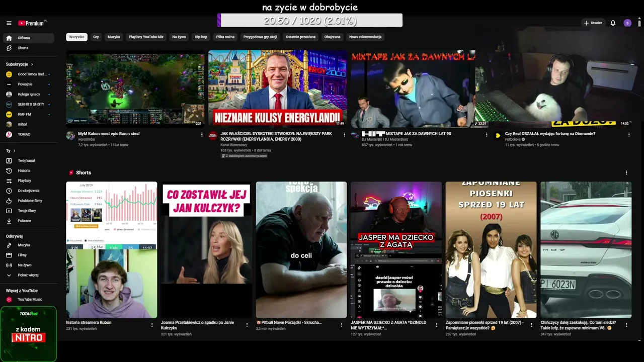The width and height of the screenshot is (644, 362).
Task: Open the Kolega Ignacy subscription channel
Action: coord(29,95)
